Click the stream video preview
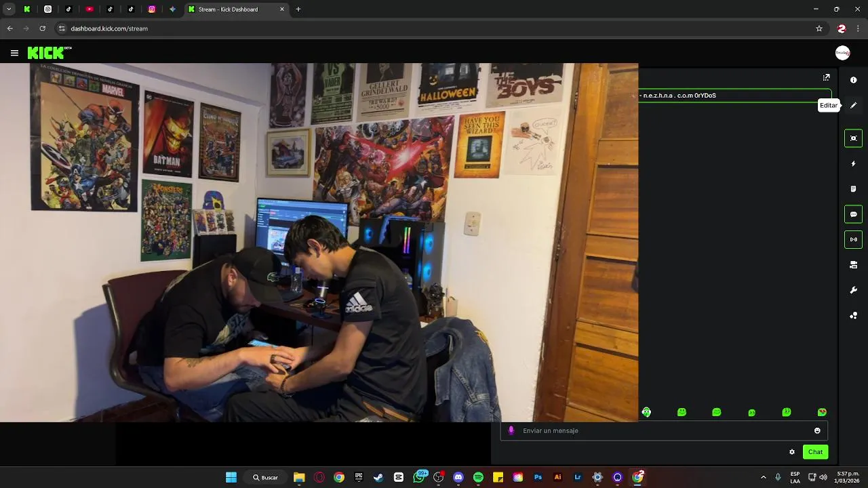The height and width of the screenshot is (488, 868). (x=319, y=243)
